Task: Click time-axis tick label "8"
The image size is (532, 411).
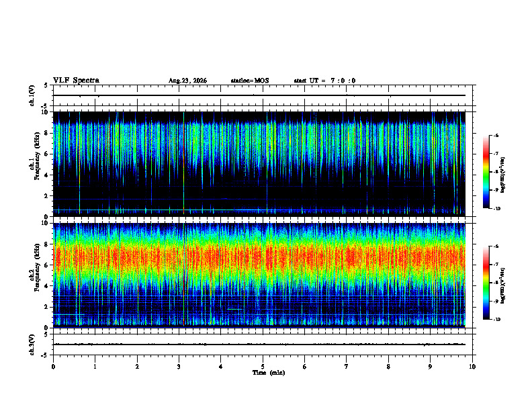Action: (388, 367)
